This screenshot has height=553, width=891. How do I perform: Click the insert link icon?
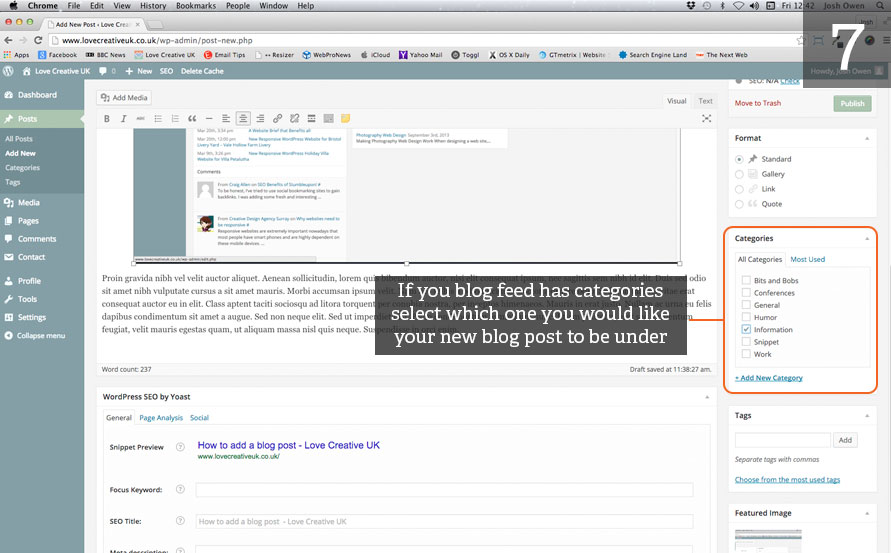point(277,118)
